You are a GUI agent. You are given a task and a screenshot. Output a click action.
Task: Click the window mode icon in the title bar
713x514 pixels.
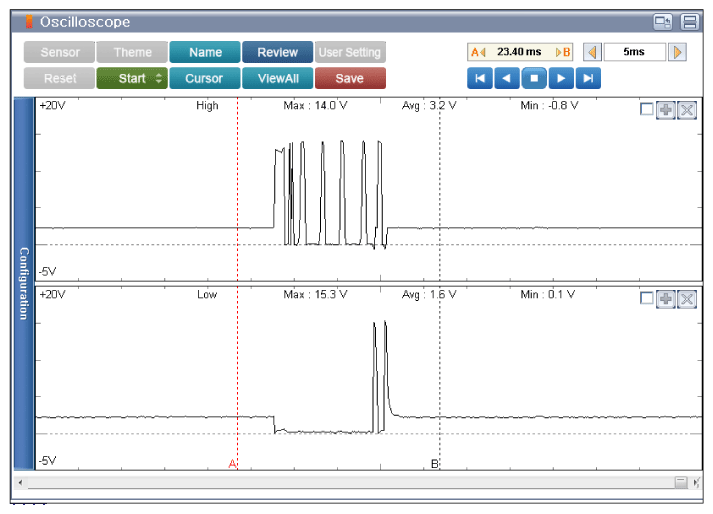click(x=663, y=22)
